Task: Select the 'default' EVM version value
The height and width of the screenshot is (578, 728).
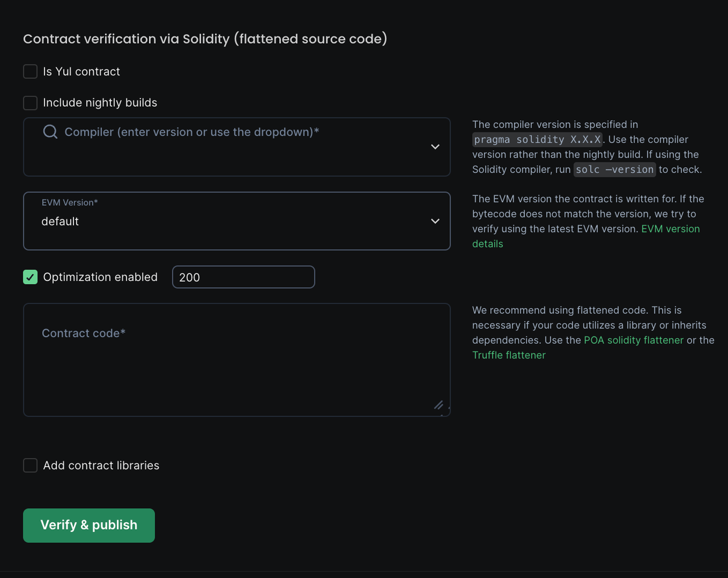Action: pyautogui.click(x=60, y=222)
